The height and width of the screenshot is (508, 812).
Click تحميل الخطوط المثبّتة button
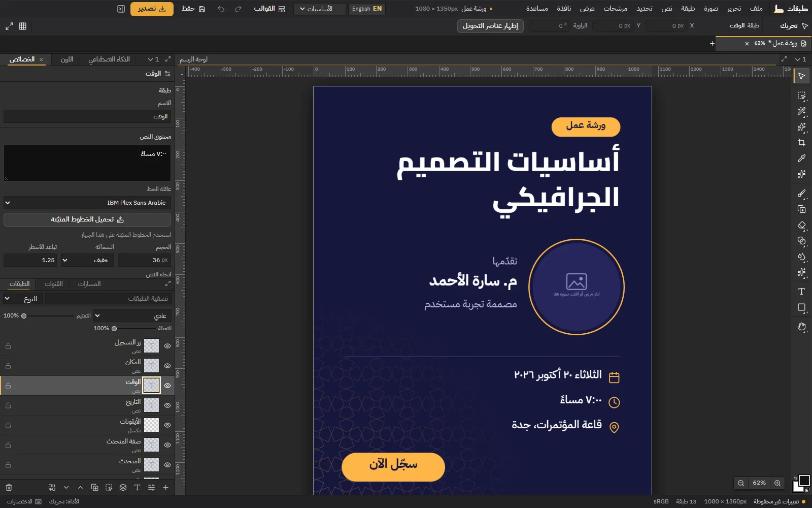point(87,219)
